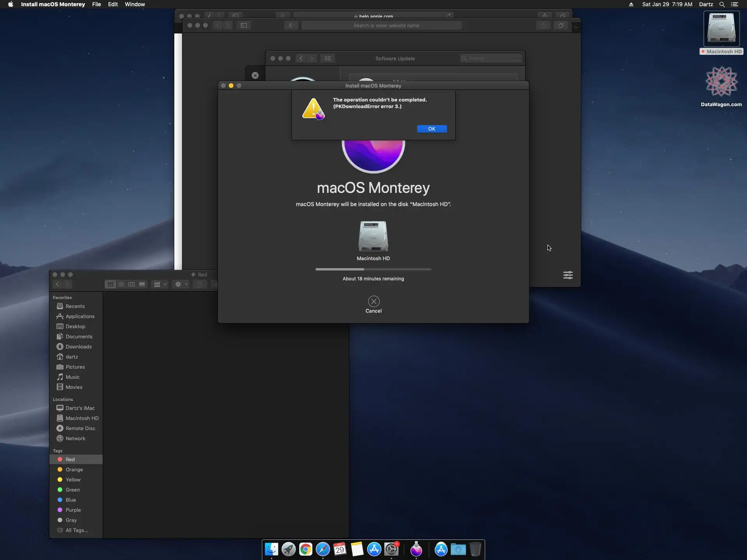747x560 pixels.
Task: Select Downloads in the Finder sidebar
Action: click(x=78, y=346)
